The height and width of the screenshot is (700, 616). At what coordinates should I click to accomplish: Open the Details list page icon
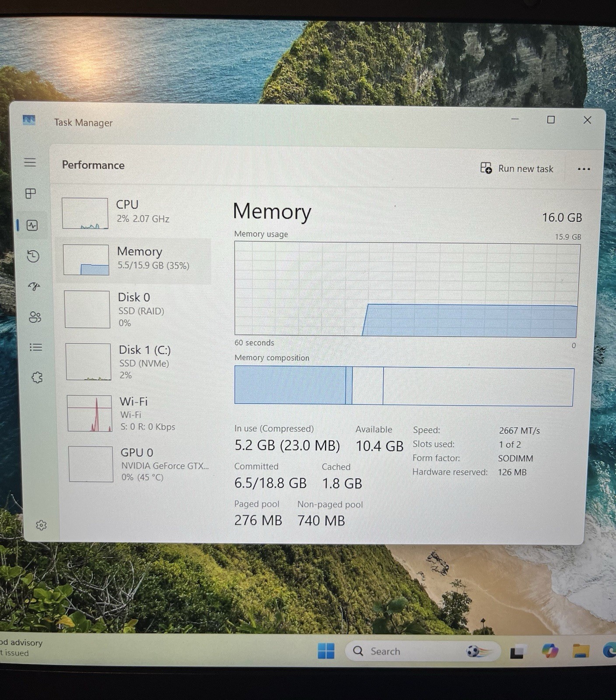tap(36, 347)
